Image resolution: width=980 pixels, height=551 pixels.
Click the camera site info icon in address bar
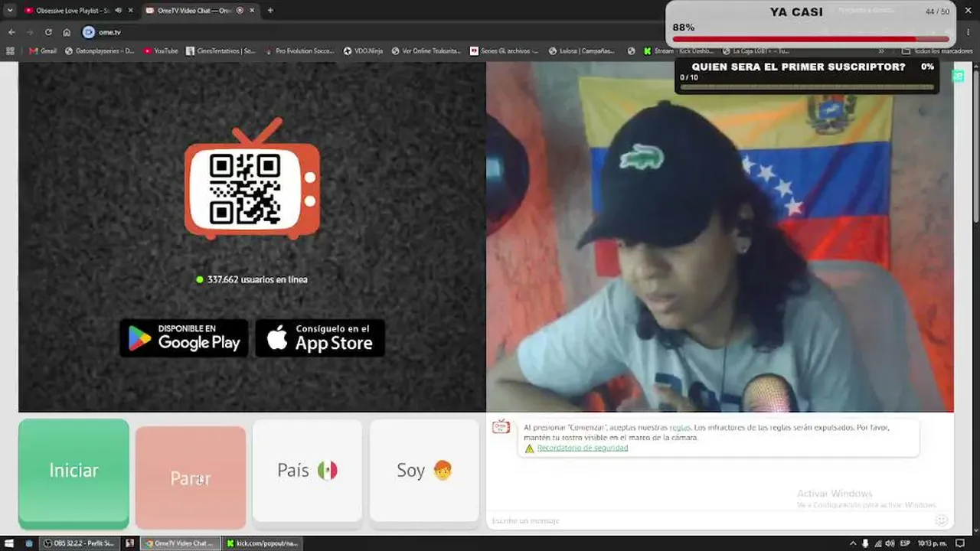click(x=88, y=32)
